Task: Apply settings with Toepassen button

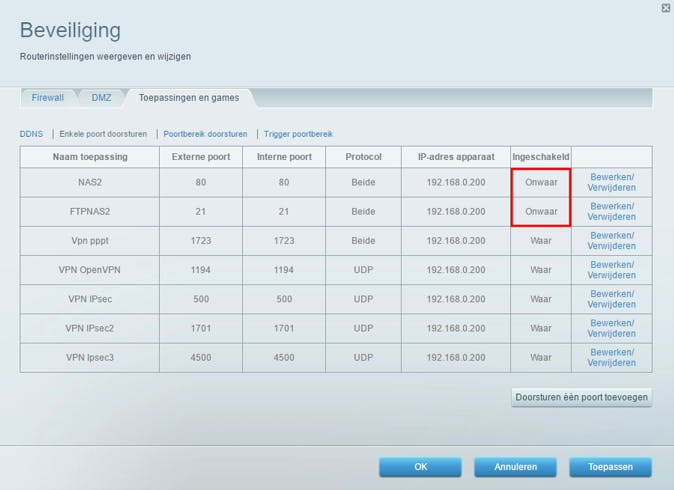Action: pos(610,467)
